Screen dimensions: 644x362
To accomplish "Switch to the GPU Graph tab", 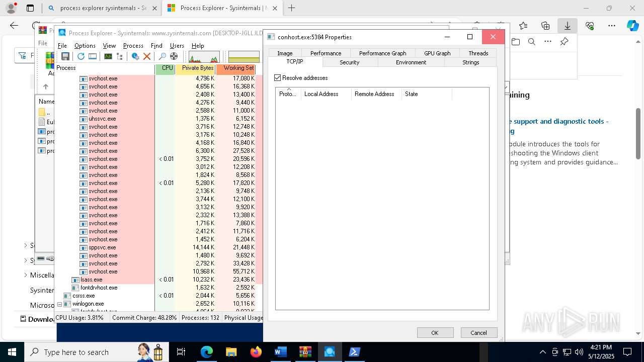I will pyautogui.click(x=437, y=53).
